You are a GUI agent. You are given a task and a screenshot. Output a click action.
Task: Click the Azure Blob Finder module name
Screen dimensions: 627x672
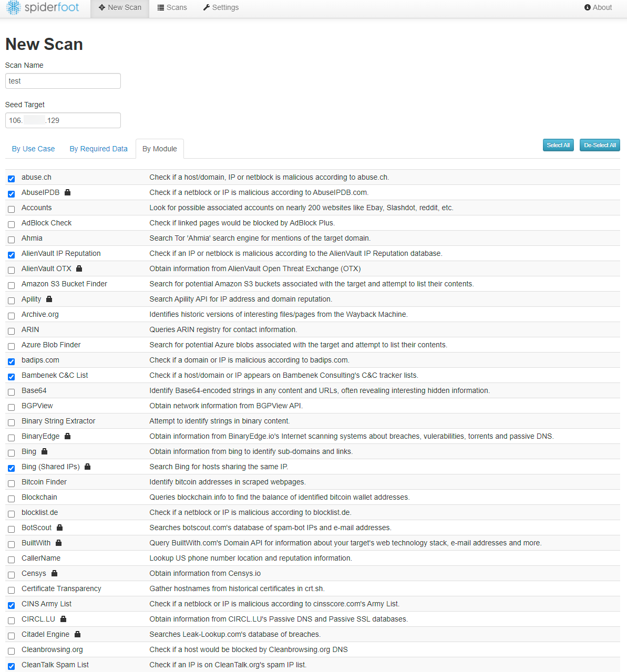(51, 345)
